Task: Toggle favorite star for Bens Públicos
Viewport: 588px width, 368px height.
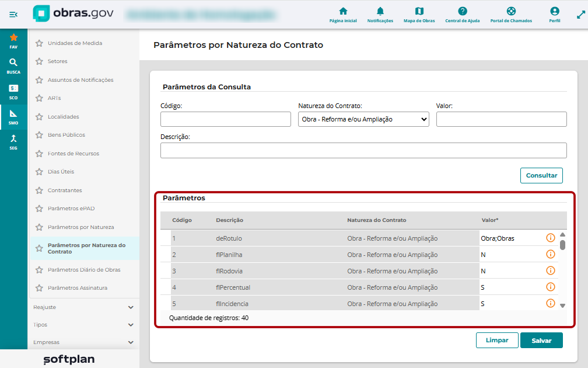Action: pos(39,135)
